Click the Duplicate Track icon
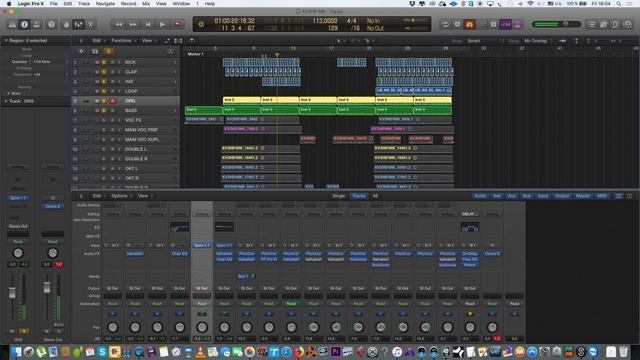The image size is (640, 360). pos(95,51)
